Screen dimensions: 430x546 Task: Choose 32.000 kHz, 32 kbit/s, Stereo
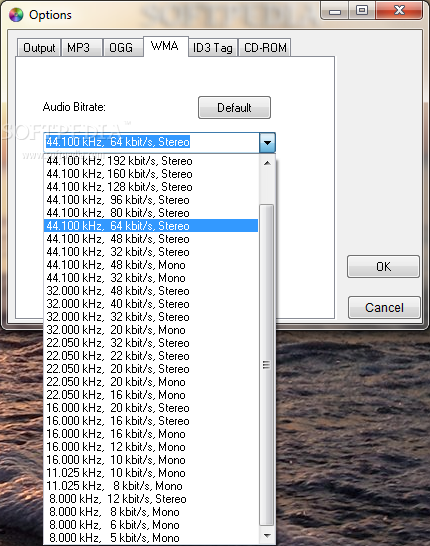click(151, 317)
